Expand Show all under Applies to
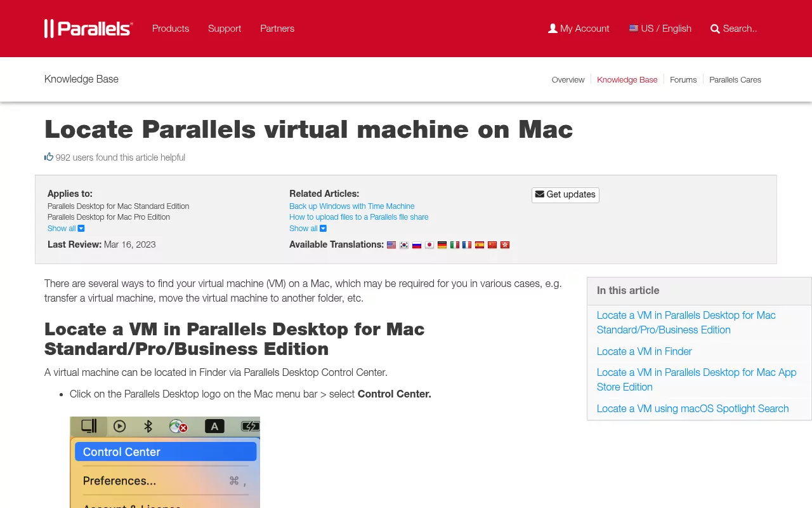The width and height of the screenshot is (812, 508). click(66, 229)
